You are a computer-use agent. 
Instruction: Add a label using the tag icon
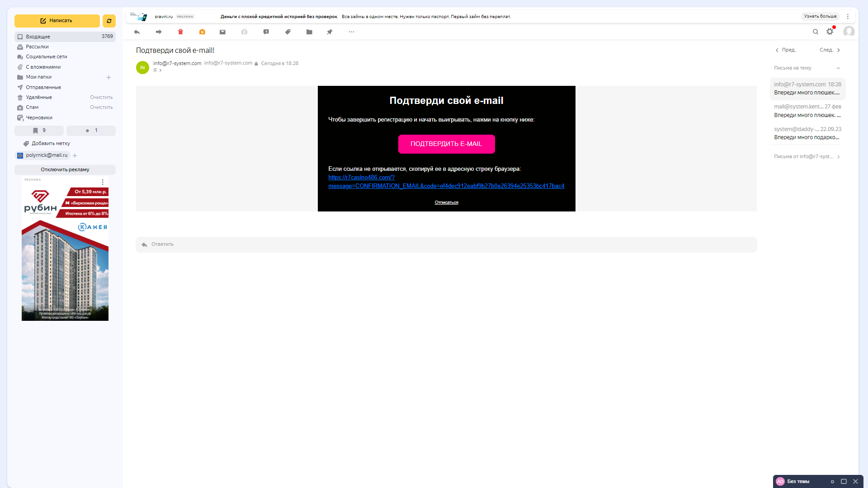[288, 32]
